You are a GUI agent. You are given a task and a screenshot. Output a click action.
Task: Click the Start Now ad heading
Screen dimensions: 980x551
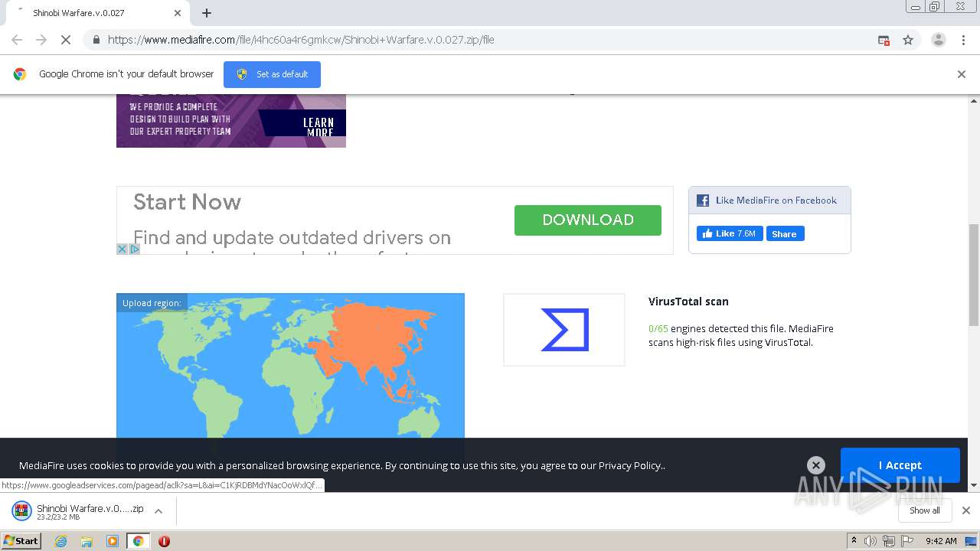(187, 202)
